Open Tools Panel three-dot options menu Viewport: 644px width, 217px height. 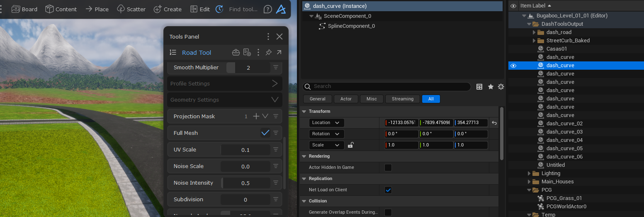click(x=268, y=37)
